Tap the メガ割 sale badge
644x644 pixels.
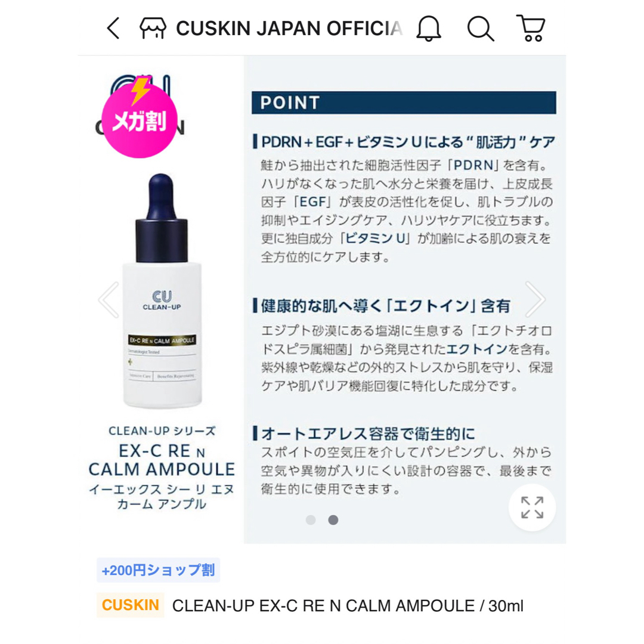click(140, 118)
